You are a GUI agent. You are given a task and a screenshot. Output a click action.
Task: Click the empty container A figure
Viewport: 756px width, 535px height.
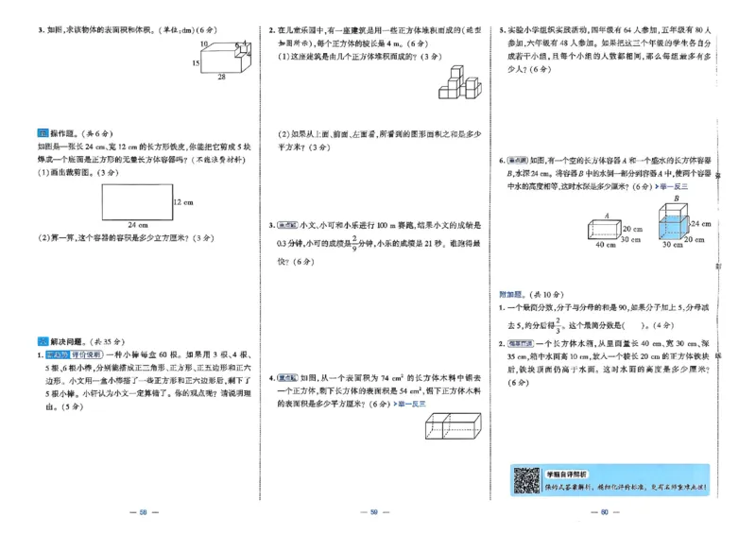[605, 229]
